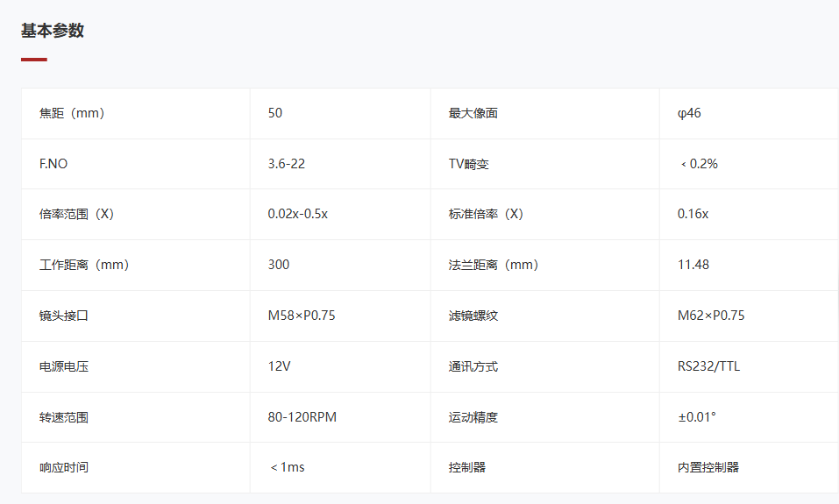Select the 法兰距离（mm） label

pos(494,265)
